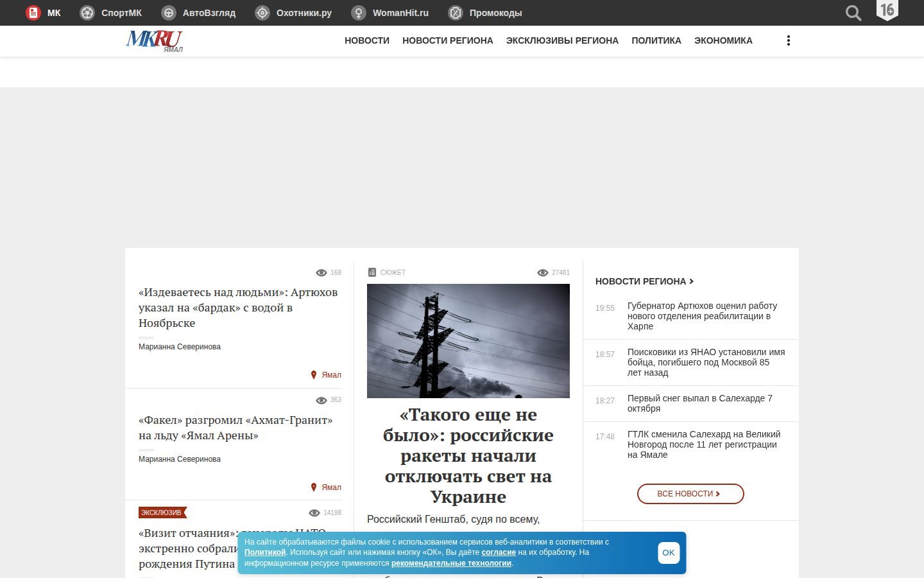The height and width of the screenshot is (578, 924).
Task: Click the АвтоВзгляд steering wheel icon
Action: tap(169, 13)
